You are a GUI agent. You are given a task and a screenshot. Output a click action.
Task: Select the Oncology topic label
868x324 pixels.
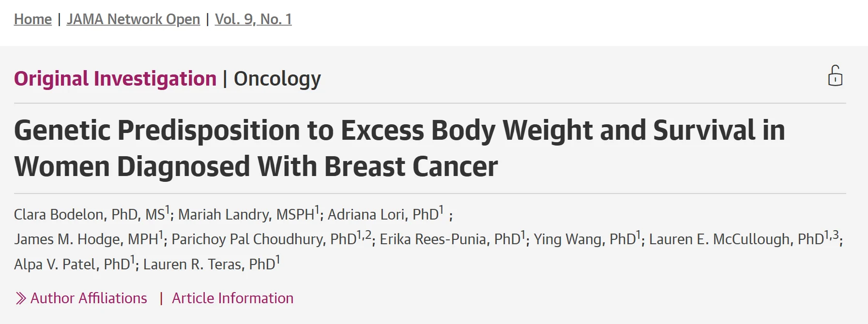(x=276, y=78)
